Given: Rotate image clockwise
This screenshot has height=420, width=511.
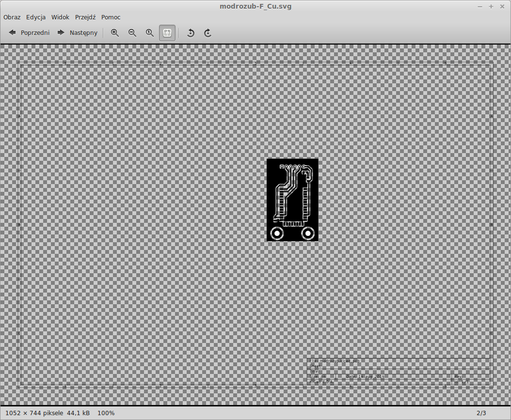Looking at the screenshot, I should pos(208,33).
